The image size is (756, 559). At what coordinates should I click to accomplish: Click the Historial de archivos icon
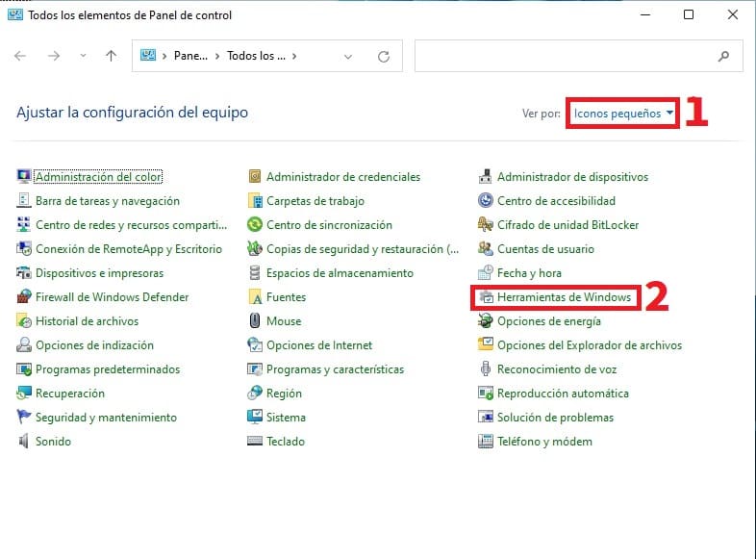pos(24,321)
